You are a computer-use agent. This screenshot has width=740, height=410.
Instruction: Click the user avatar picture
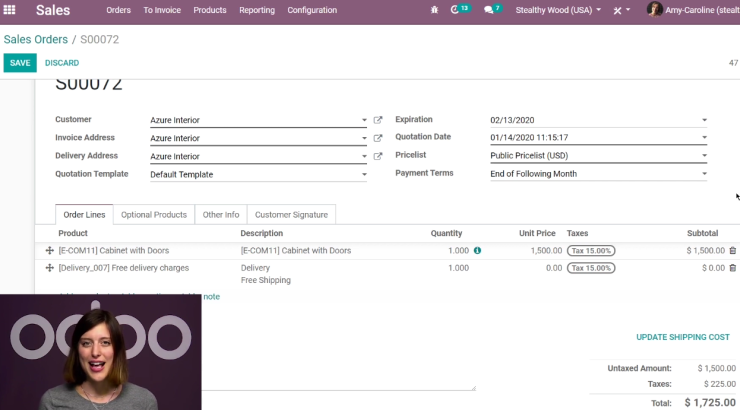click(x=654, y=9)
